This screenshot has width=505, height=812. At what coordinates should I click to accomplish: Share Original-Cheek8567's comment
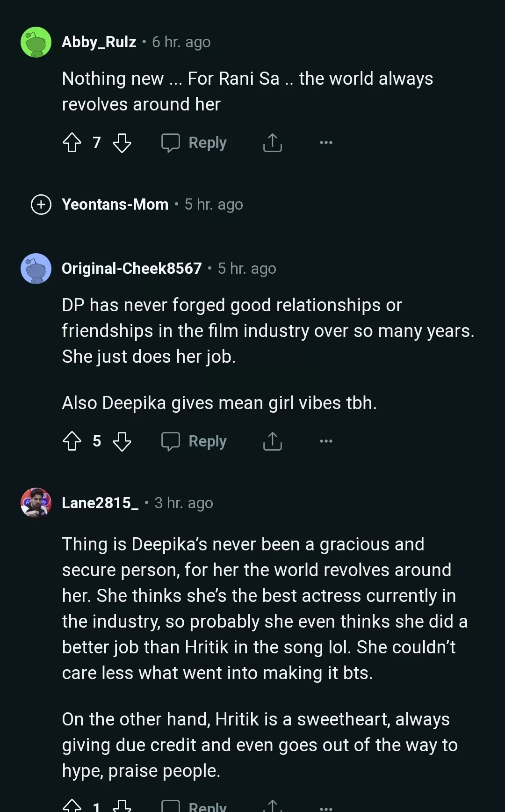[272, 441]
